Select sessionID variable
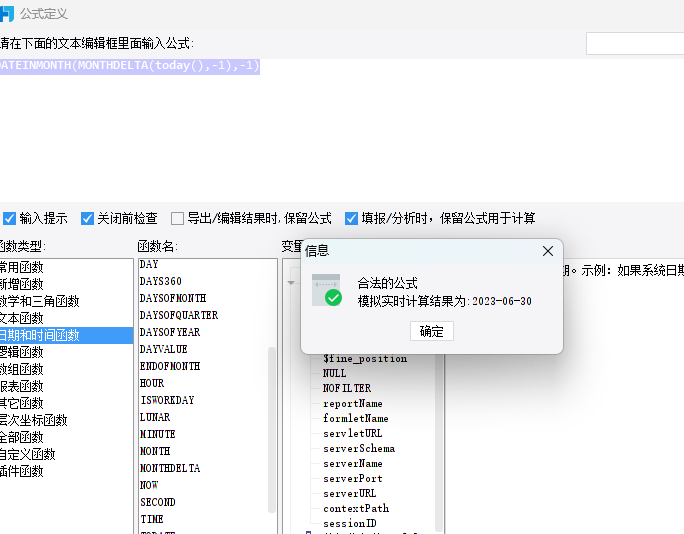Viewport: 684px width, 534px height. pyautogui.click(x=349, y=524)
